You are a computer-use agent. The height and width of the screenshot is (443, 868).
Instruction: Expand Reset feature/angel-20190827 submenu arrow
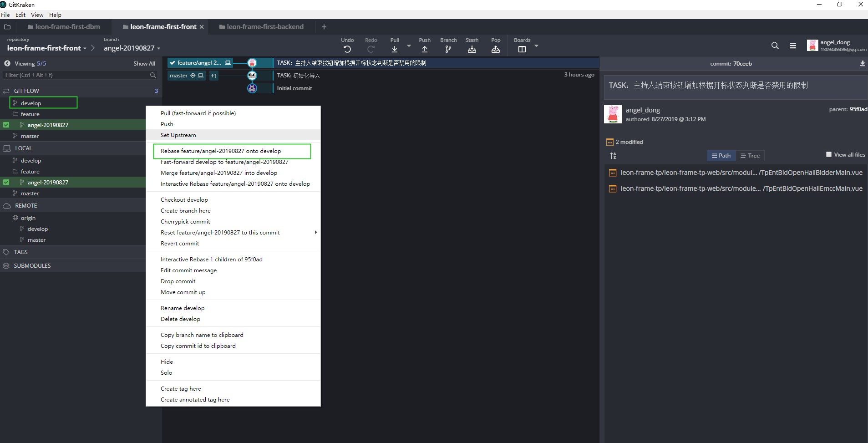pos(315,233)
